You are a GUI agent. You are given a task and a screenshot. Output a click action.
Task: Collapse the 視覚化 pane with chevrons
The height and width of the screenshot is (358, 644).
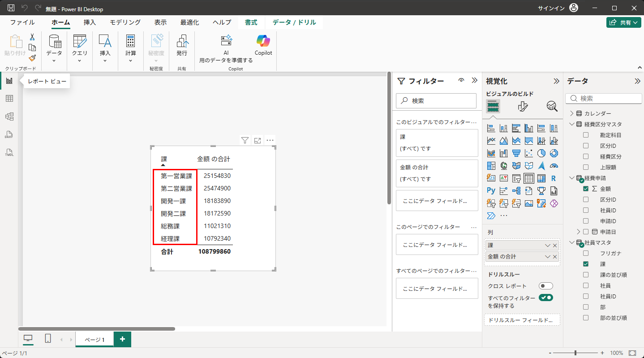(x=556, y=81)
